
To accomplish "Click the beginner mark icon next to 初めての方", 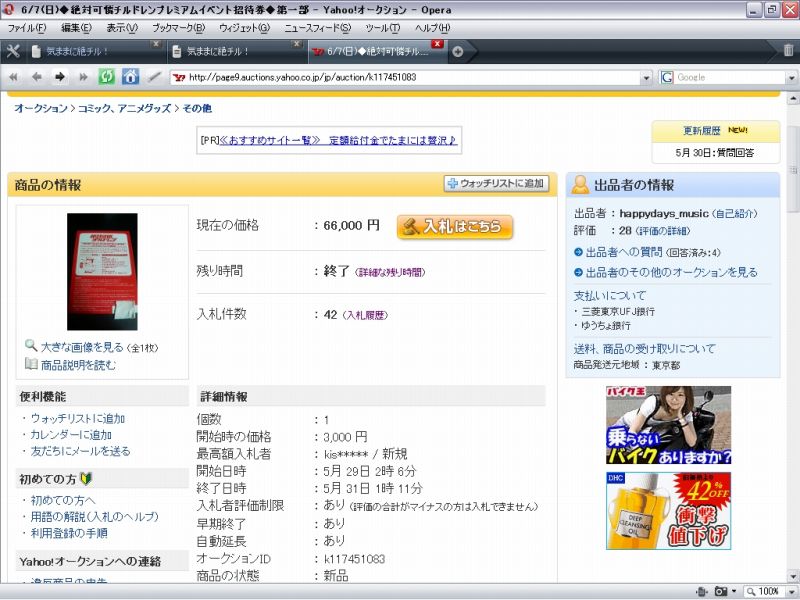I will 86,478.
